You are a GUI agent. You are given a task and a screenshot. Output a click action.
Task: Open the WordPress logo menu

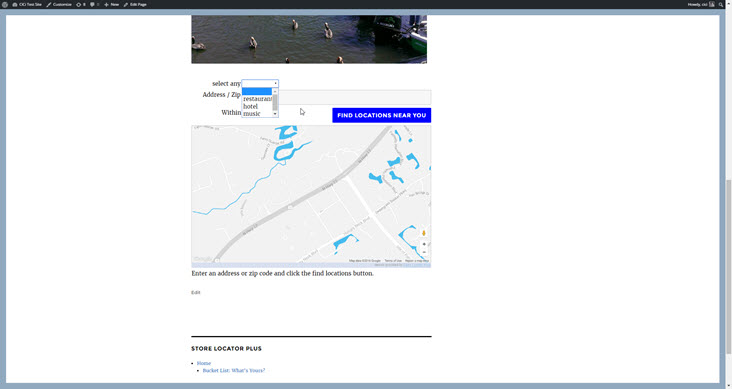point(5,4)
